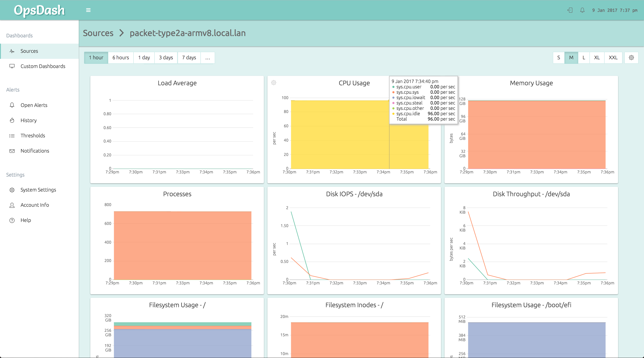Image resolution: width=644 pixels, height=358 pixels.
Task: Click the Account Info person icon
Action: (12, 205)
